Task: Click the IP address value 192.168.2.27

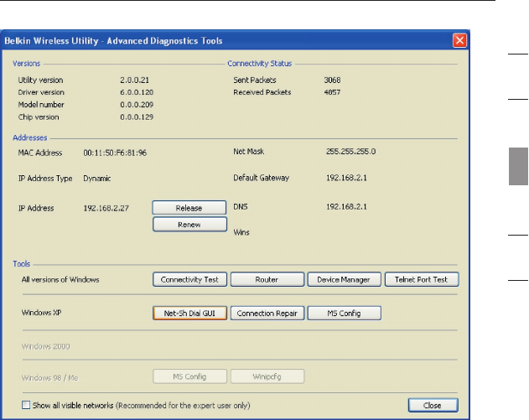Action: tap(106, 207)
